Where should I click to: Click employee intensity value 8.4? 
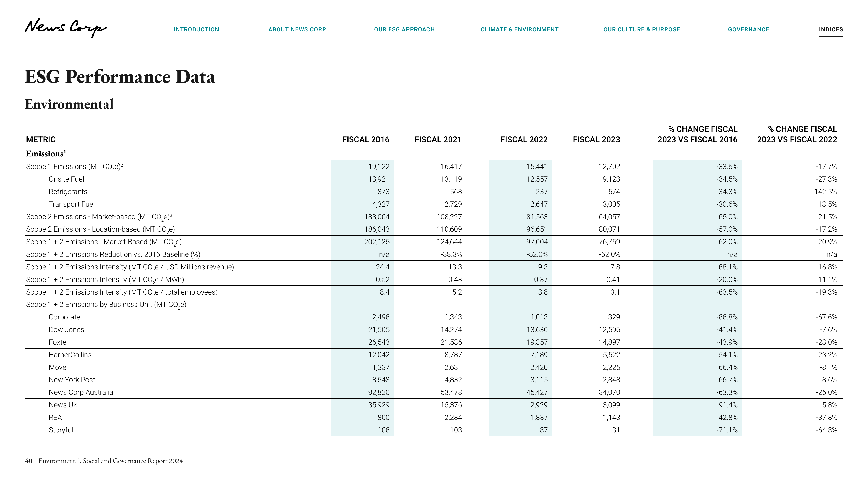(x=385, y=292)
